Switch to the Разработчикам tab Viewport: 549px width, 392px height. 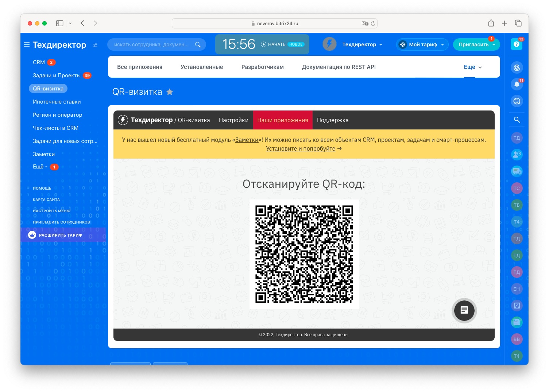(x=263, y=67)
